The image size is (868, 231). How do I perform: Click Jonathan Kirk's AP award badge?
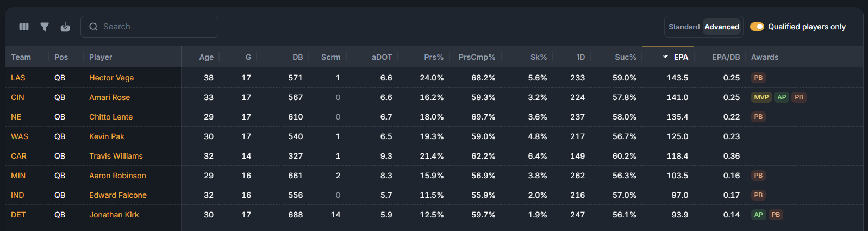[x=758, y=215]
